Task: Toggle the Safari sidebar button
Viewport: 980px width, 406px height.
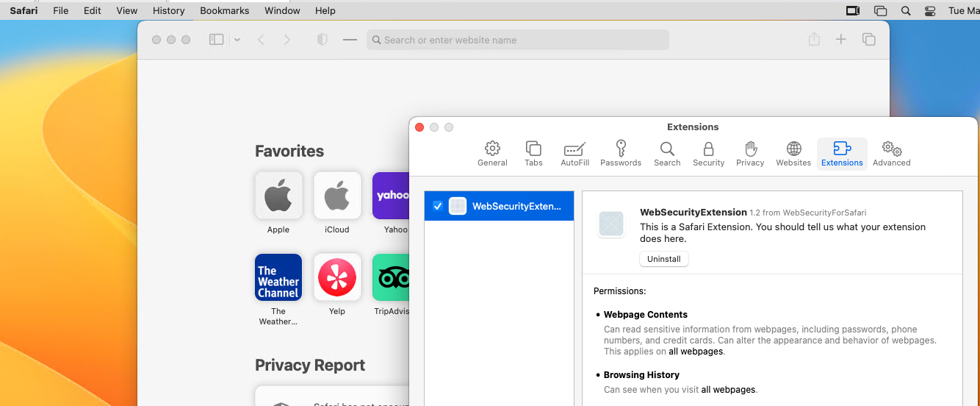Action: [216, 40]
